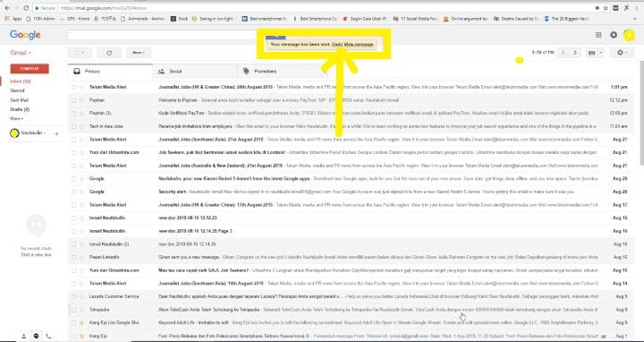Star the Tech in Asia Jobs email

81,126
